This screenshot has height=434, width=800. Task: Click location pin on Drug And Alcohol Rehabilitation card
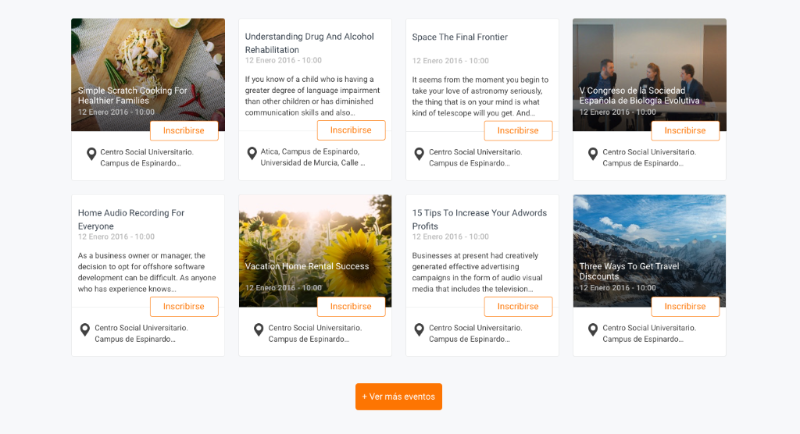(x=252, y=154)
